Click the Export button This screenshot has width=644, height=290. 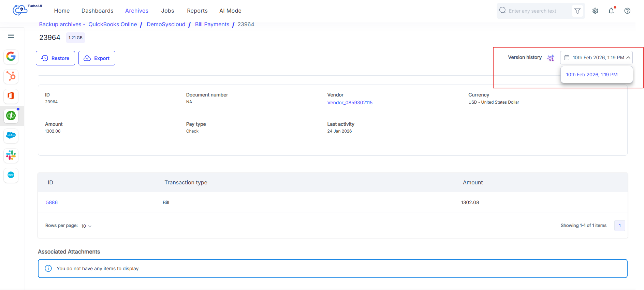pos(97,58)
